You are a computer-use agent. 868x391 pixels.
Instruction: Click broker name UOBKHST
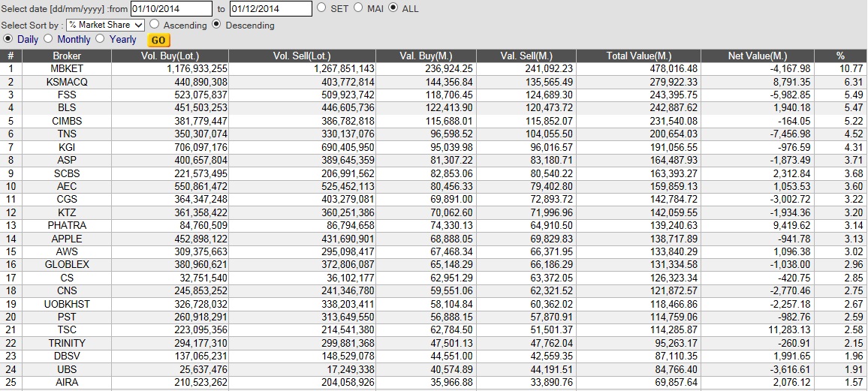(67, 304)
